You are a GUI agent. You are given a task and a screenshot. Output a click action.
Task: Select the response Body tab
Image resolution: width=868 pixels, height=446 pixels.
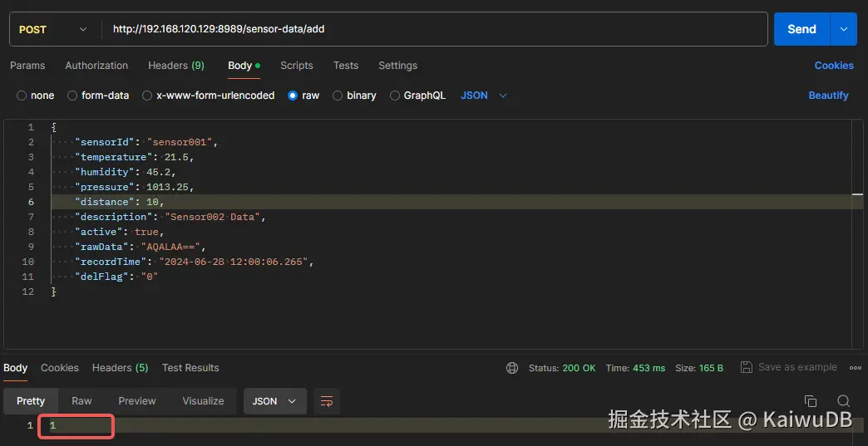tap(16, 368)
